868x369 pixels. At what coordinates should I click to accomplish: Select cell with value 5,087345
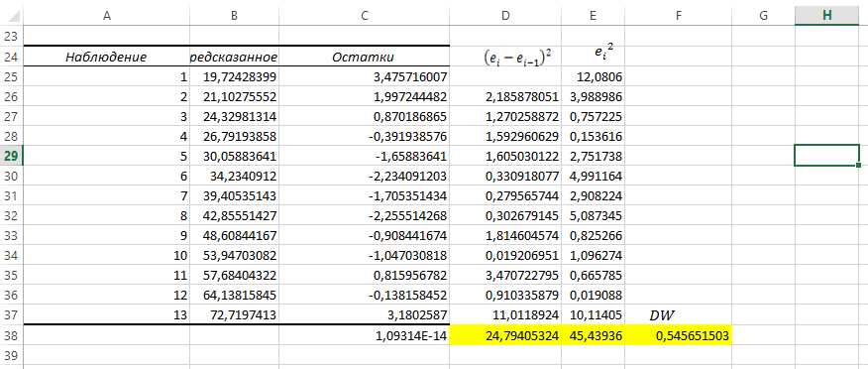[593, 215]
